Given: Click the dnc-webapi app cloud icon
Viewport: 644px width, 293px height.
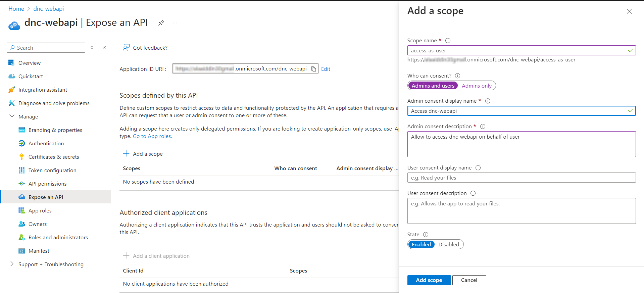Looking at the screenshot, I should (14, 26).
